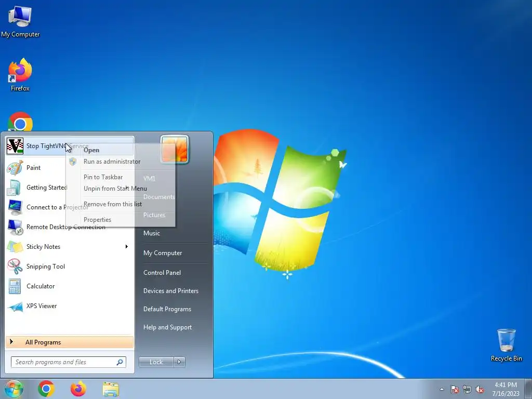
Task: Open Music from the Start menu
Action: coord(152,233)
